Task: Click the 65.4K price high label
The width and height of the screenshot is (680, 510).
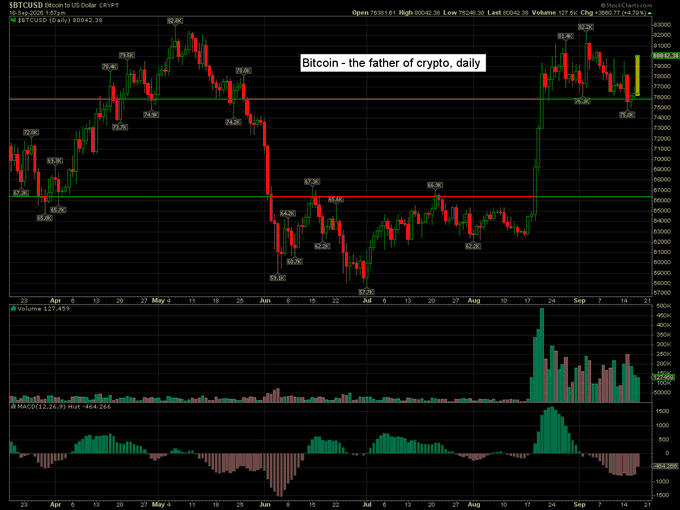Action: (336, 199)
